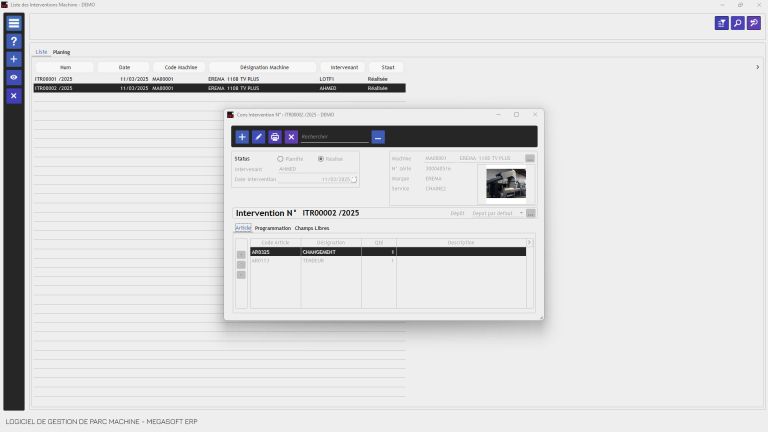Viewport: 768px width, 432px height.
Task: Expand columns with the main list chevron arrow
Action: click(x=757, y=67)
